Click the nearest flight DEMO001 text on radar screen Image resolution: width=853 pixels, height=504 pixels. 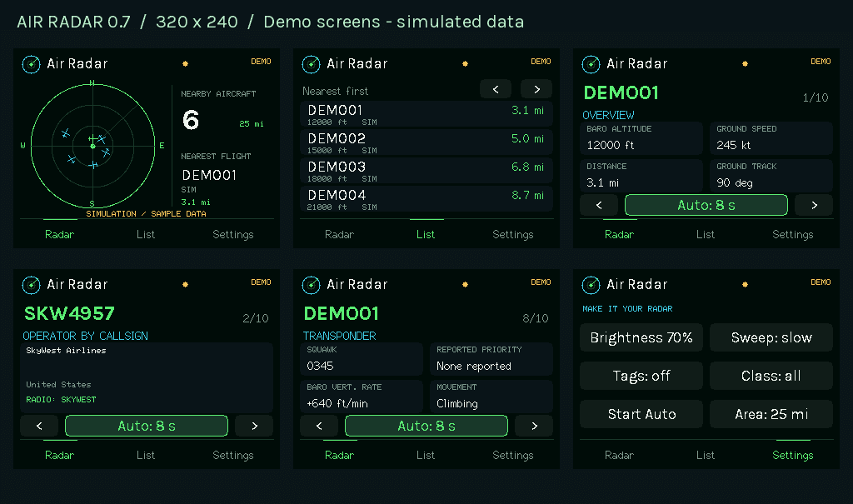click(209, 175)
